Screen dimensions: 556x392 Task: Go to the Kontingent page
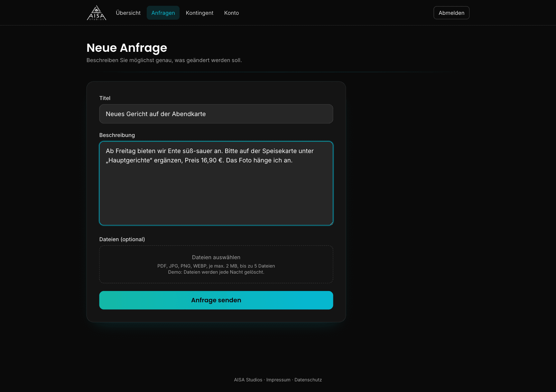pyautogui.click(x=199, y=13)
